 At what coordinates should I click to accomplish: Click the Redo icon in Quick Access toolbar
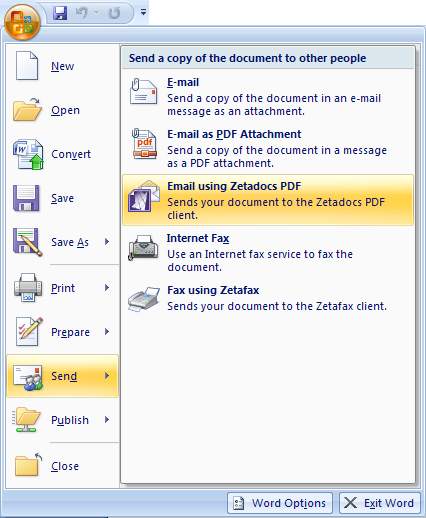coord(114,13)
